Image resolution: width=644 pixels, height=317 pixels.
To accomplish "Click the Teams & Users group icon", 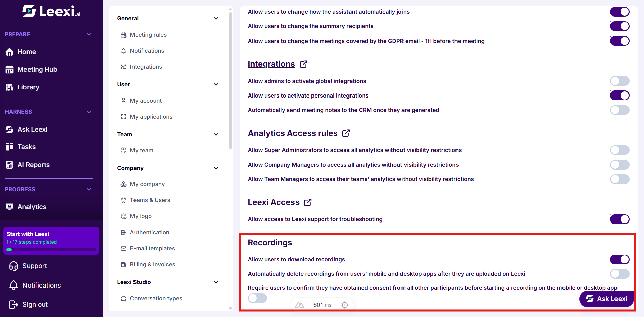I will [123, 200].
